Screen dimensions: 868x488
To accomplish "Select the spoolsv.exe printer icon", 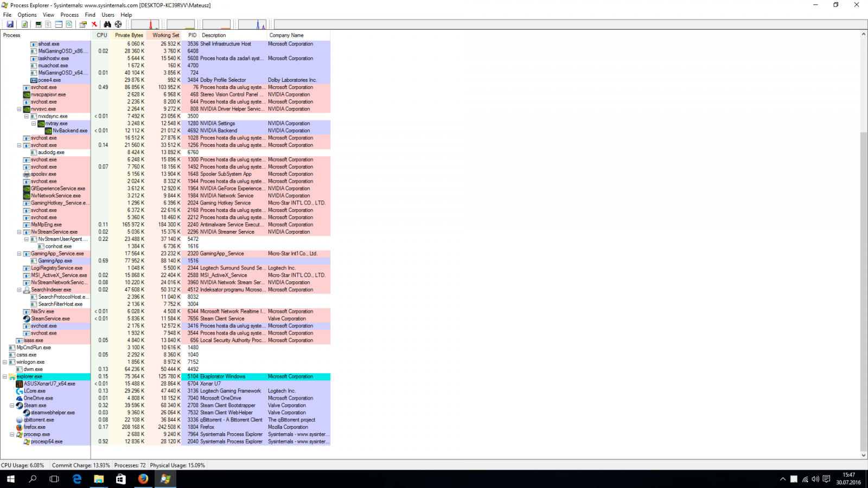I will point(27,174).
